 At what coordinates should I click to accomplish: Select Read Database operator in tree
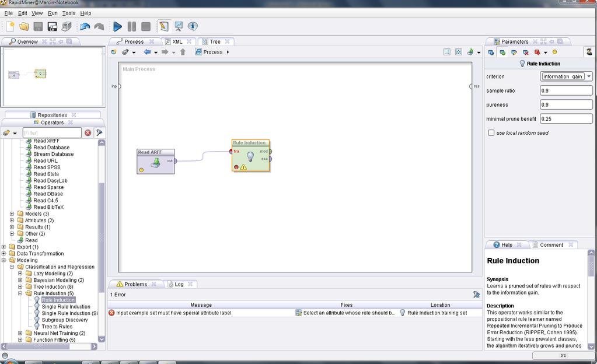[x=51, y=148]
